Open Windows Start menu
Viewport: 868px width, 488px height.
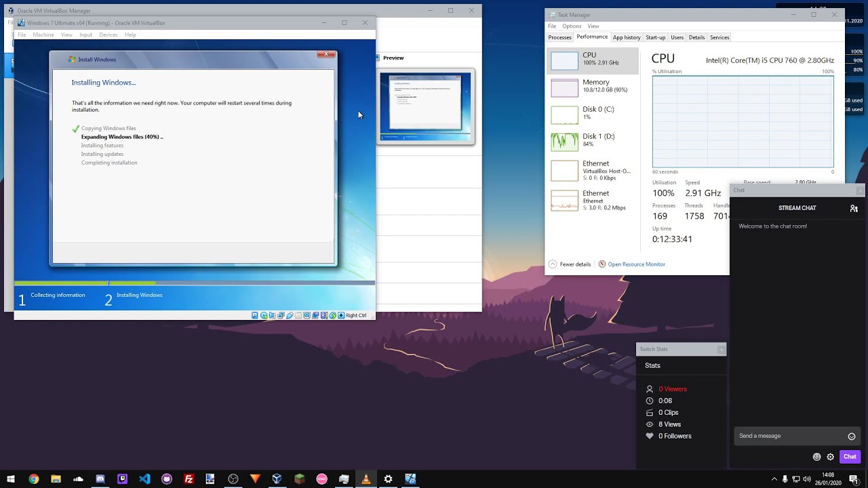(11, 479)
